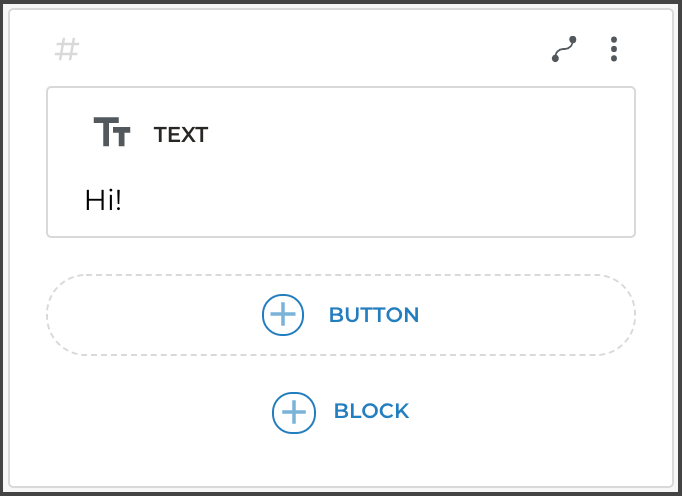Click the "Hi!" text content

click(103, 200)
